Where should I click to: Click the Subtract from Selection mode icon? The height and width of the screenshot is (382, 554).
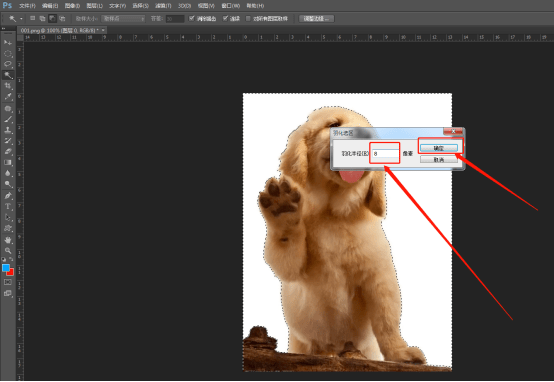coord(52,18)
